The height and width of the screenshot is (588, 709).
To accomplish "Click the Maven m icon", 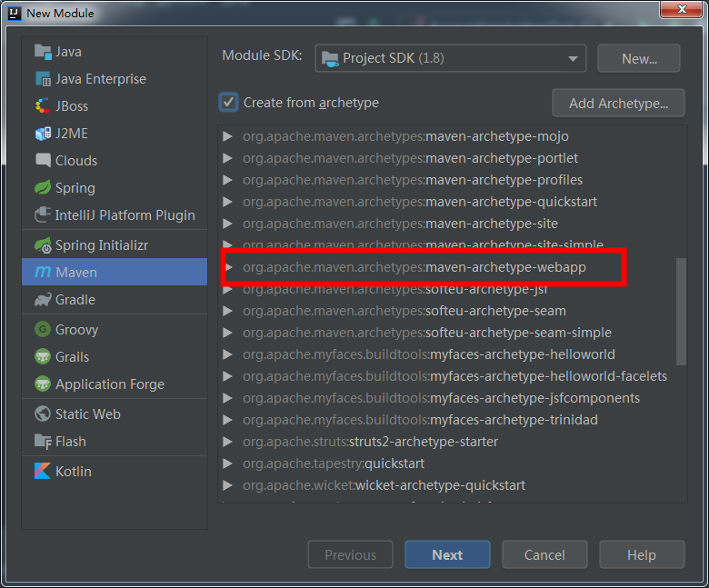I will coord(43,272).
